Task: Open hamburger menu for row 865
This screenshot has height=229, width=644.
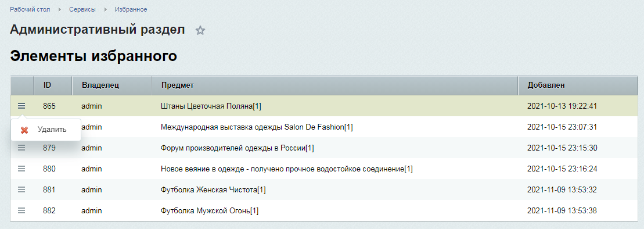Action: (21, 106)
